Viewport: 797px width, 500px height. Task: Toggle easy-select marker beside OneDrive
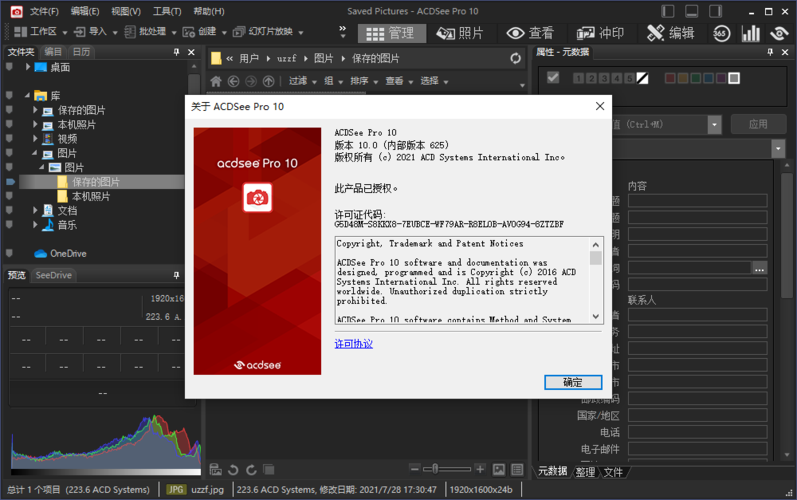click(9, 253)
